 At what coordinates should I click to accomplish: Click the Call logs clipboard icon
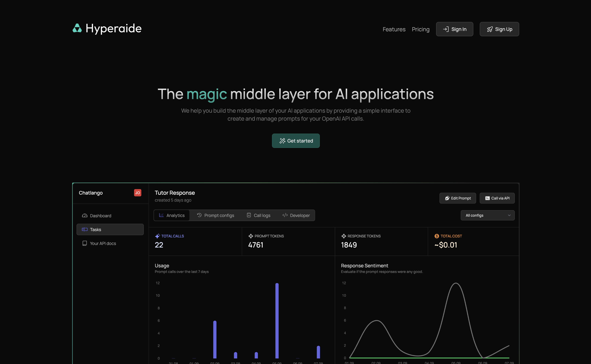point(249,215)
